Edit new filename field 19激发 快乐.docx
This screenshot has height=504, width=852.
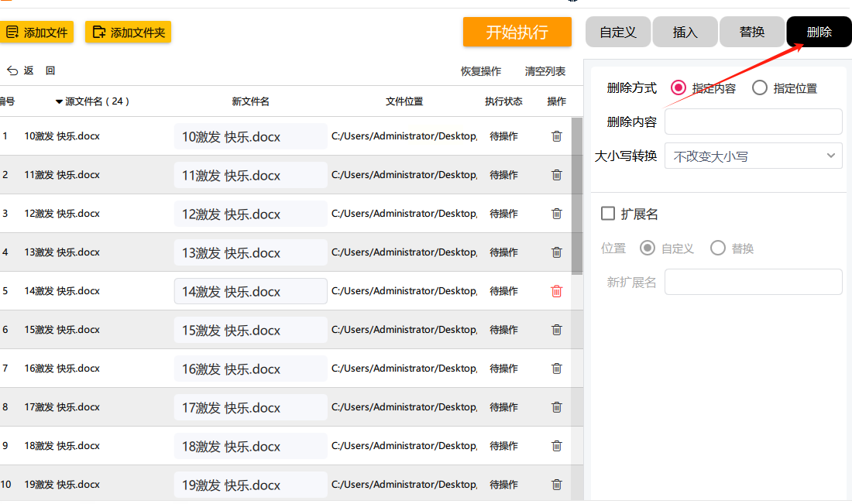tap(250, 485)
